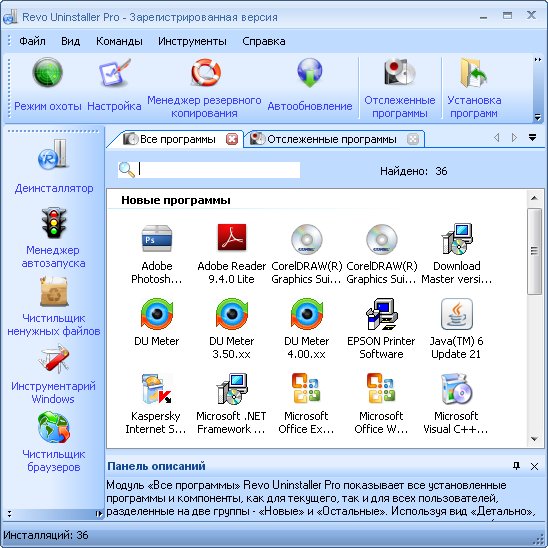Select Kaspersky Internet Security program entry

[x=156, y=404]
